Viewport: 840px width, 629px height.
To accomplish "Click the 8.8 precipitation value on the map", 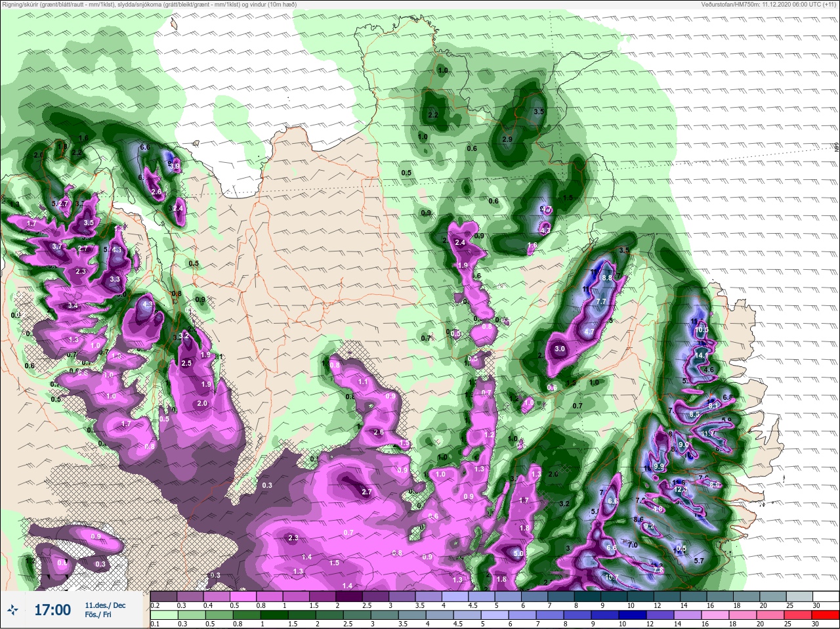I will click(x=607, y=278).
